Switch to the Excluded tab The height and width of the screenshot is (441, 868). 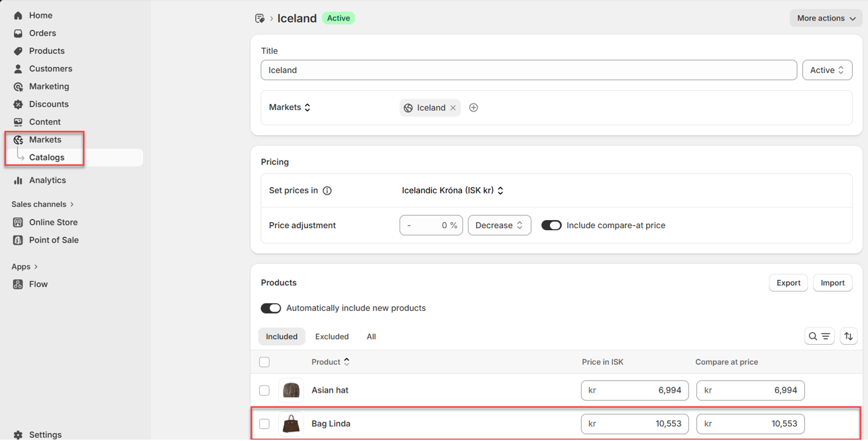coord(332,337)
